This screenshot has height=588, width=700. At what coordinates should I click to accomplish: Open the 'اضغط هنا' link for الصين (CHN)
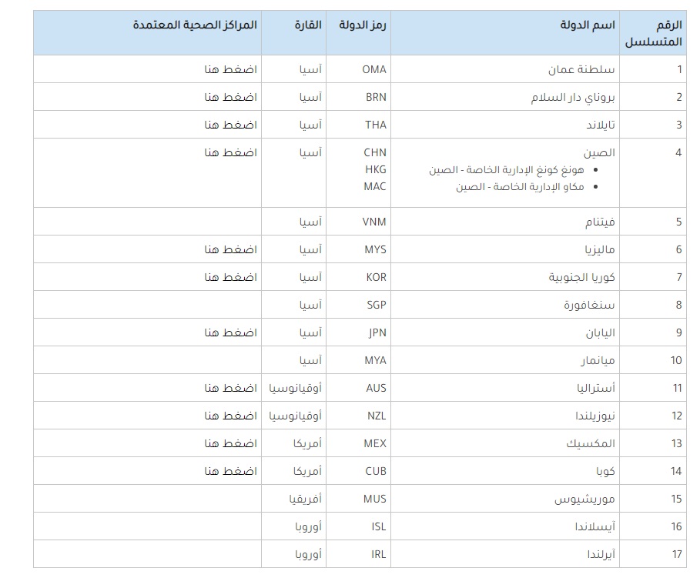(230, 152)
